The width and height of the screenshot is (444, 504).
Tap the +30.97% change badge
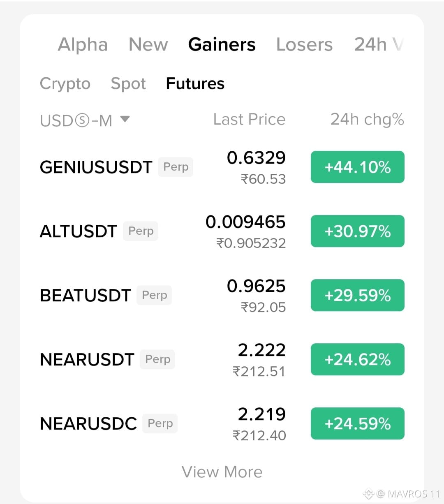[x=358, y=231]
